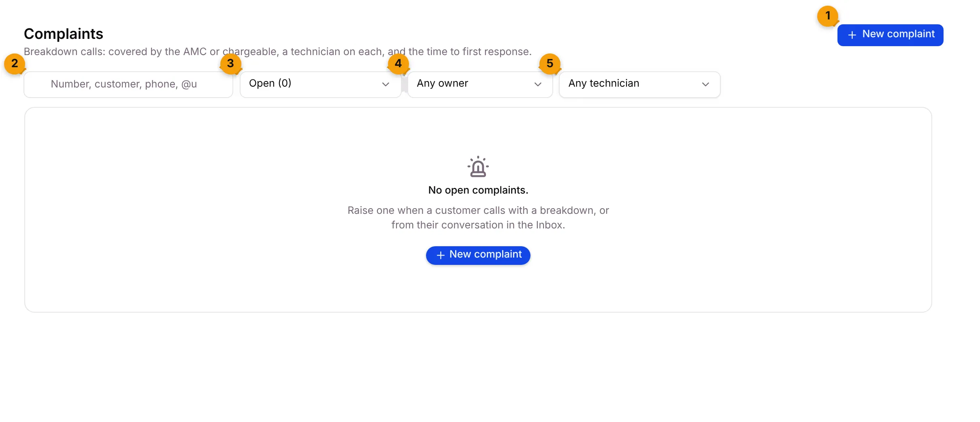Click the New complaint button beside the Complaints heading
Viewport: 980px width, 422px height.
click(x=890, y=35)
